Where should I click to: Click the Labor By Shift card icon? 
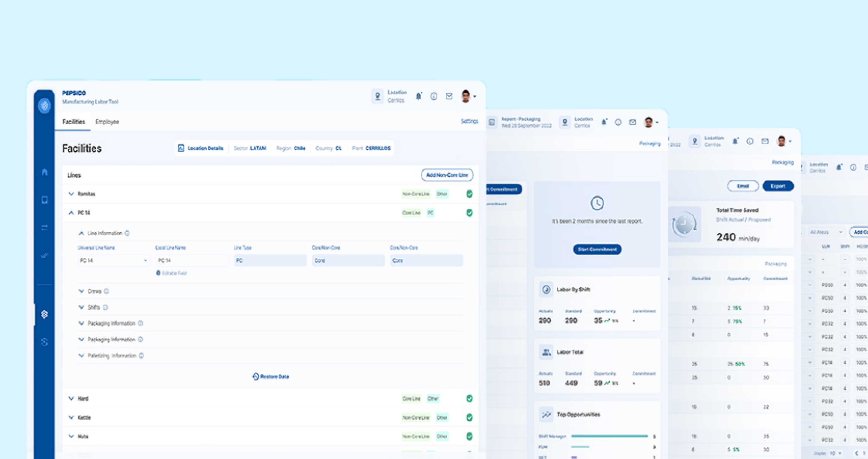(546, 290)
